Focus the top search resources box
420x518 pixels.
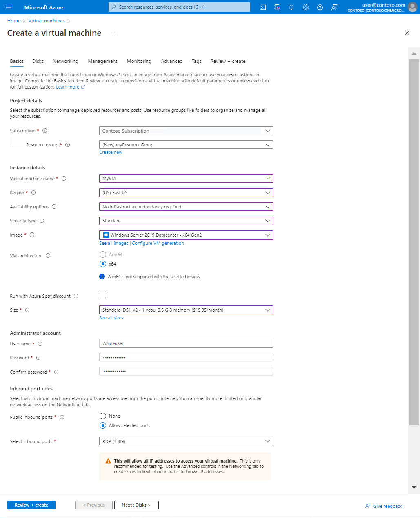point(179,7)
